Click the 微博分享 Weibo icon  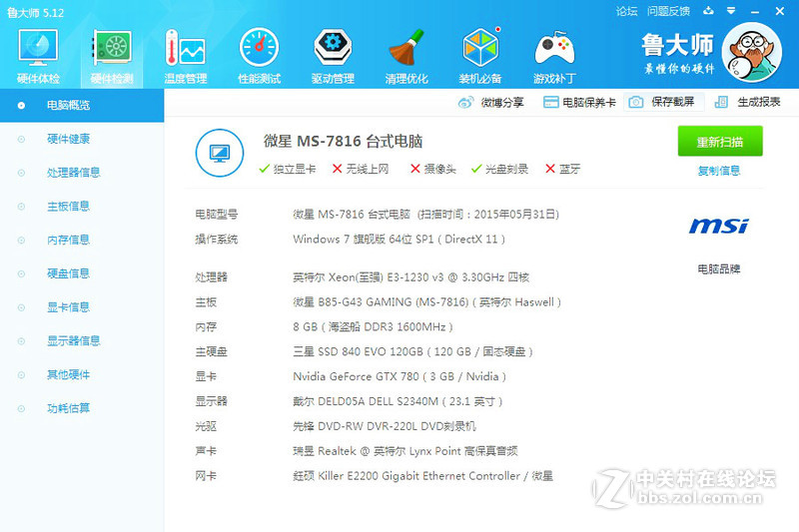(x=465, y=103)
